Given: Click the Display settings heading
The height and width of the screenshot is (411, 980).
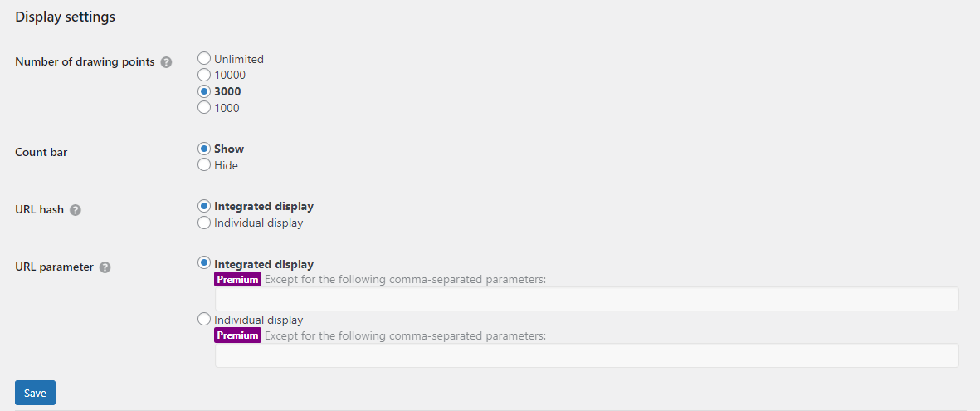Looking at the screenshot, I should coord(65,17).
